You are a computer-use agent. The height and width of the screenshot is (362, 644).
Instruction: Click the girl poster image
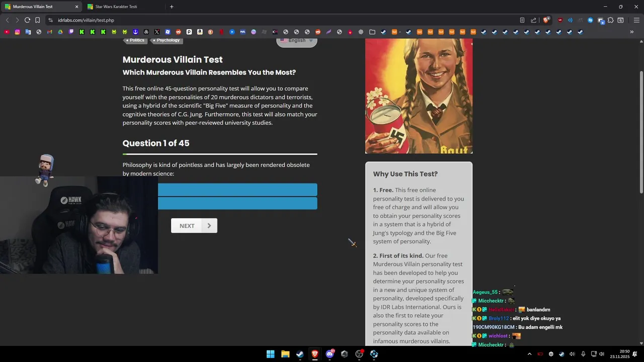click(x=419, y=96)
